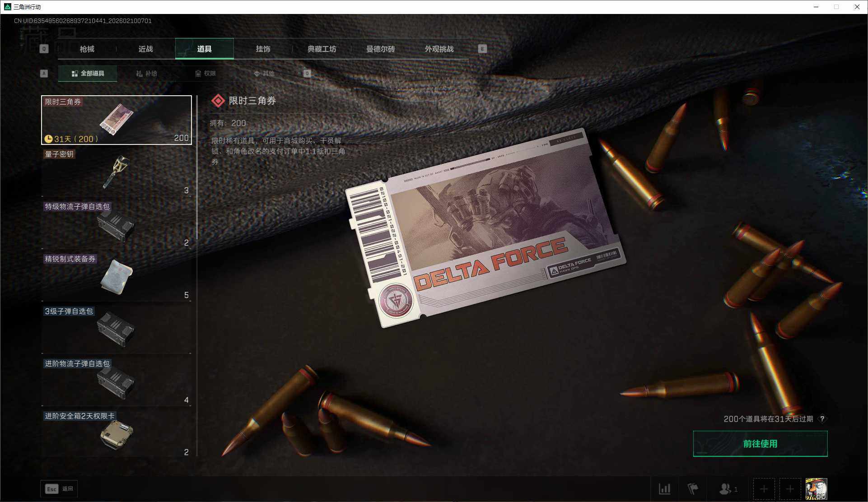Open the friends list icon
This screenshot has height=502, width=868.
pos(727,488)
